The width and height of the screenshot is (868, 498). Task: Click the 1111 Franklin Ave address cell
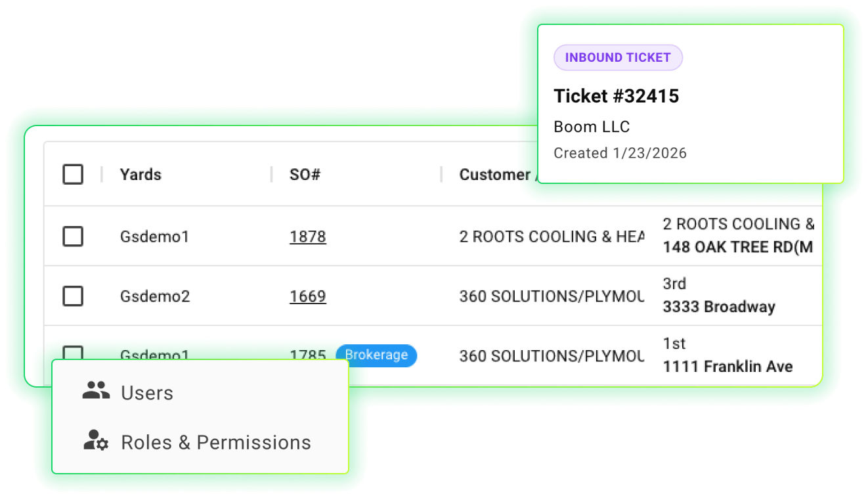(x=727, y=367)
